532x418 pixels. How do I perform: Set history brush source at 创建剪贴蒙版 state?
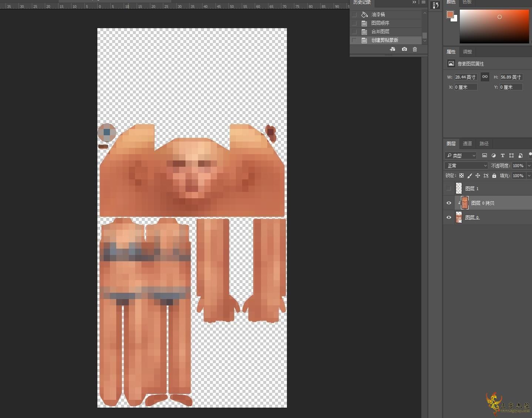point(354,40)
